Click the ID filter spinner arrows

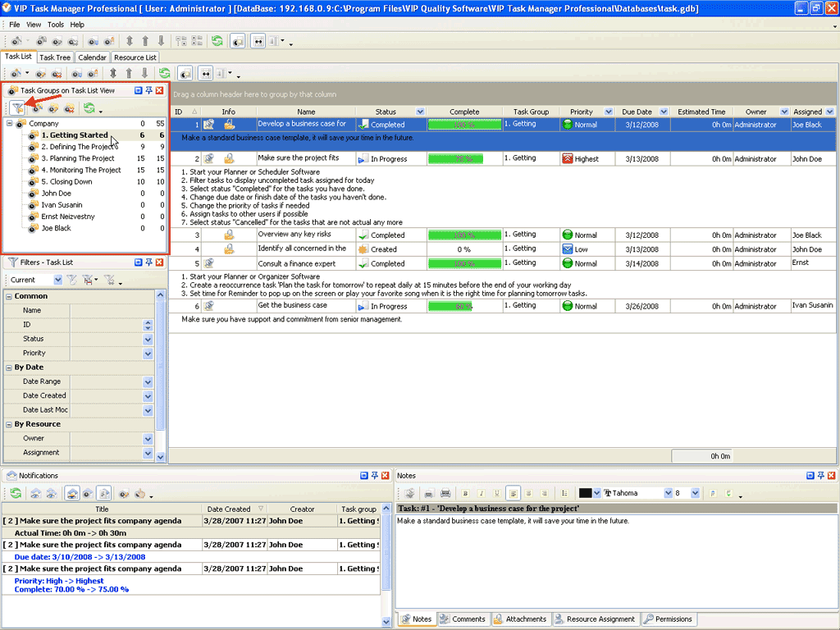(x=148, y=325)
